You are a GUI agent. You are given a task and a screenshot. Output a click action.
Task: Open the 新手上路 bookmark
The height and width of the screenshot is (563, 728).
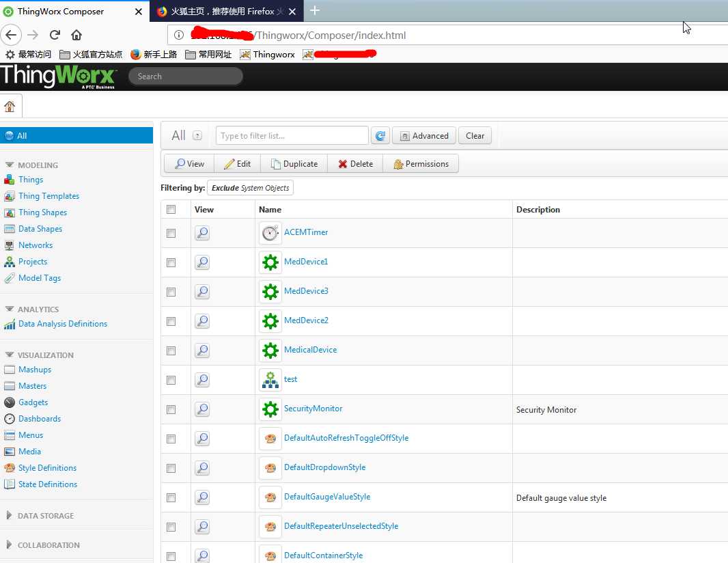click(x=154, y=55)
